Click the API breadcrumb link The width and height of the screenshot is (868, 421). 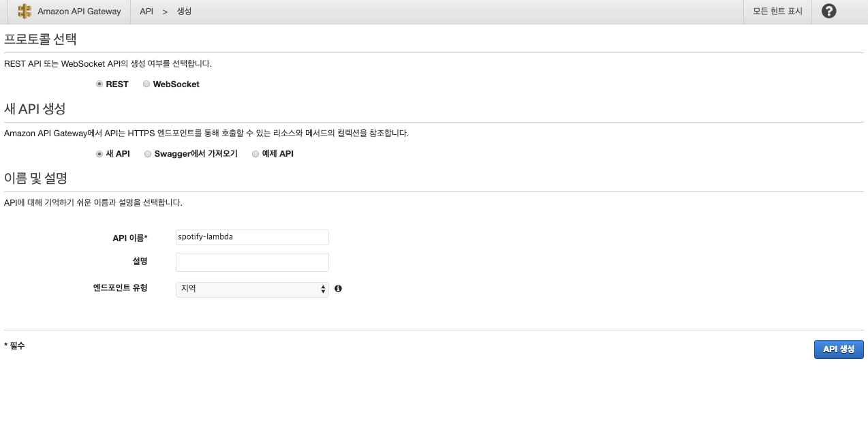point(146,12)
